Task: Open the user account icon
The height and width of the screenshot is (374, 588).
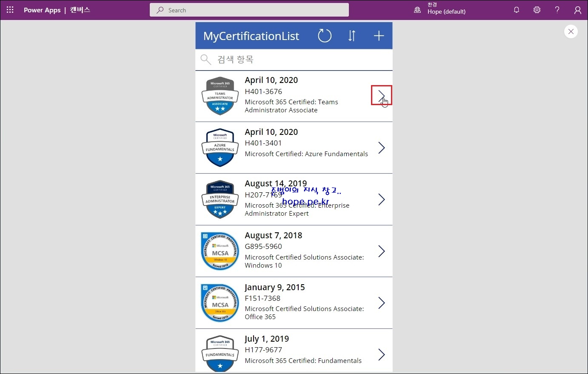Action: [x=577, y=10]
